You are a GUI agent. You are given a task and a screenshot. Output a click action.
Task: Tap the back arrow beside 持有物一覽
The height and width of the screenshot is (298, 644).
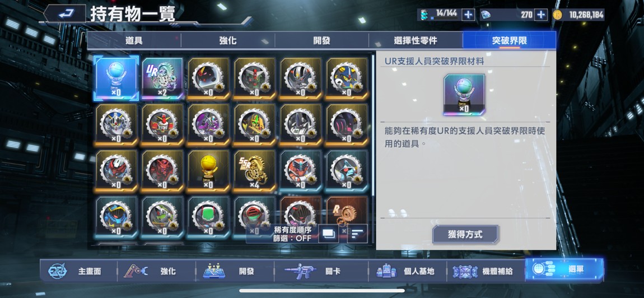click(x=64, y=14)
